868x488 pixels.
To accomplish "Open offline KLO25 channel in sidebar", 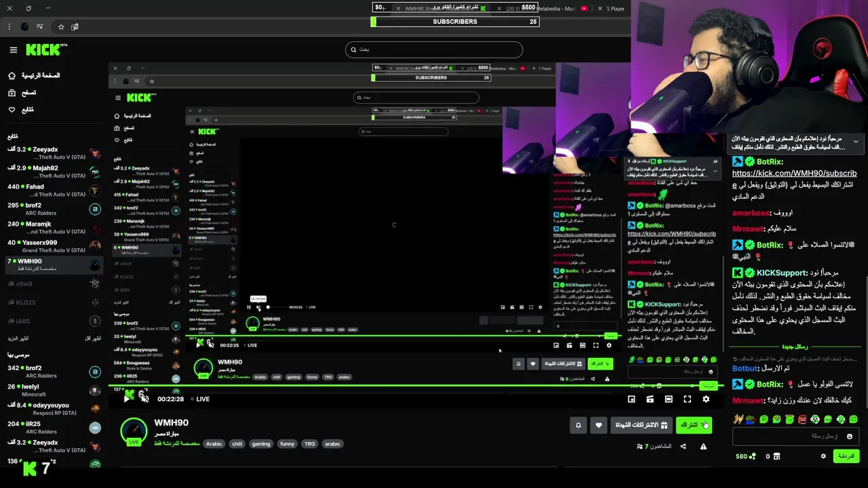I will click(53, 302).
